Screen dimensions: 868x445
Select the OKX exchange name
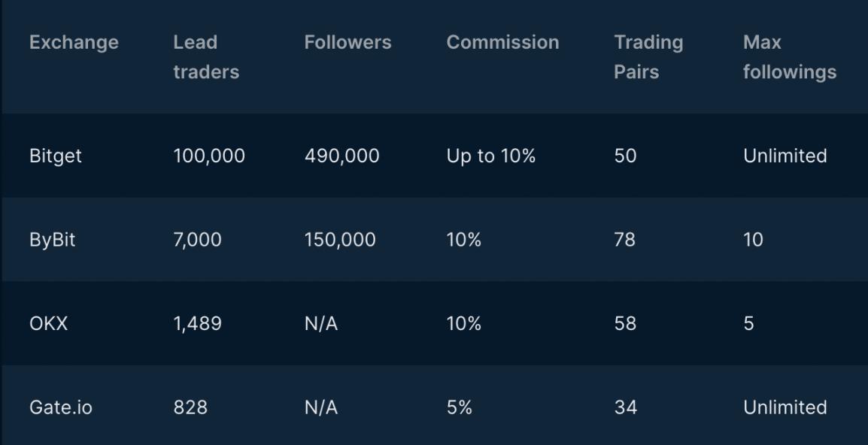48,324
